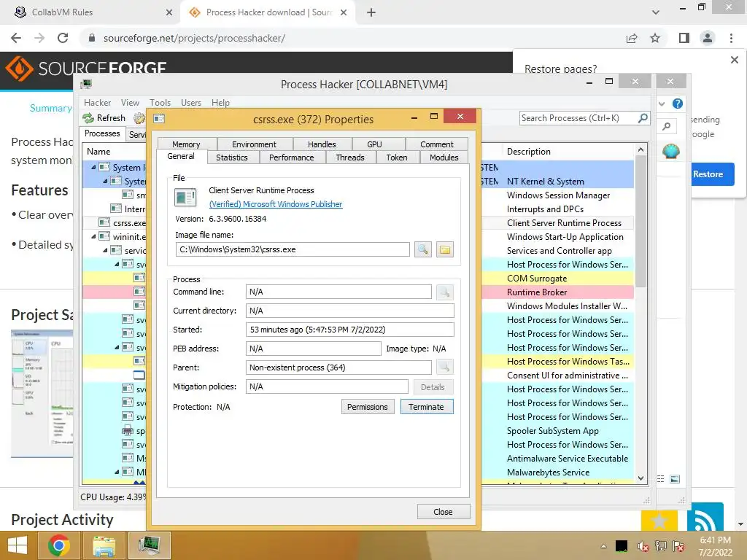747x560 pixels.
Task: Show hidden tray icons arrow
Action: click(603, 546)
